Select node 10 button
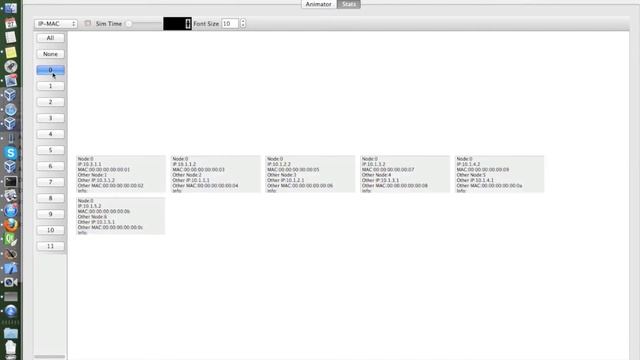This screenshot has height=360, width=640. (50, 230)
